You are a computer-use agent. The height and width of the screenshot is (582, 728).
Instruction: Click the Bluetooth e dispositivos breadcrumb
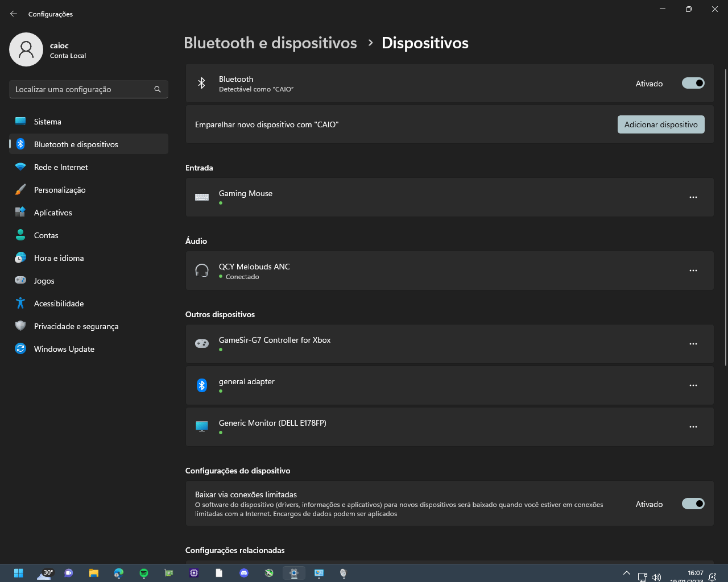270,43
